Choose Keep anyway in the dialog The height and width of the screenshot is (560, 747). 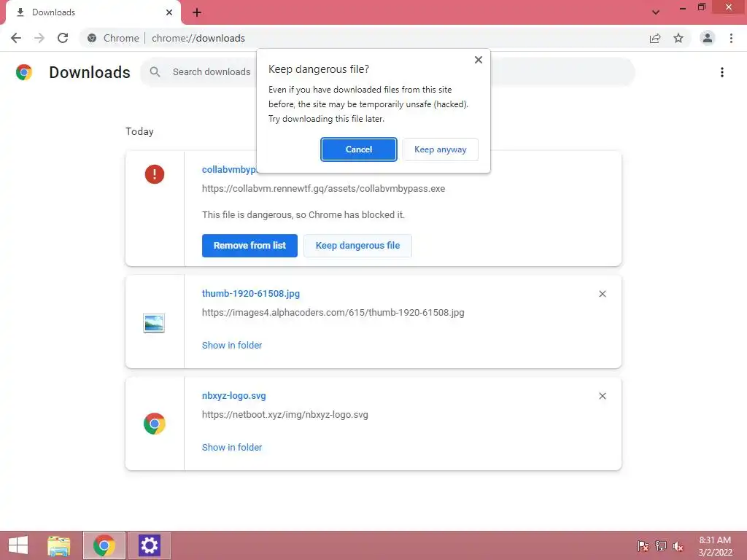(x=440, y=149)
